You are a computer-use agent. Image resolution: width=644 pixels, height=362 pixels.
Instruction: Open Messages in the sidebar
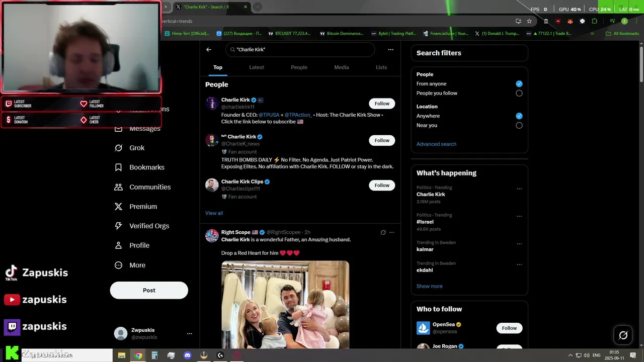[x=138, y=129]
